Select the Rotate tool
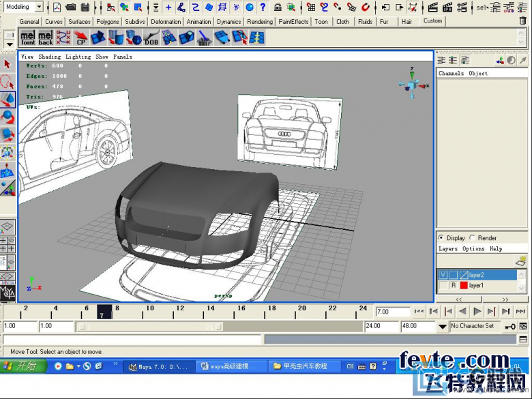The width and height of the screenshot is (532, 399). 8,117
